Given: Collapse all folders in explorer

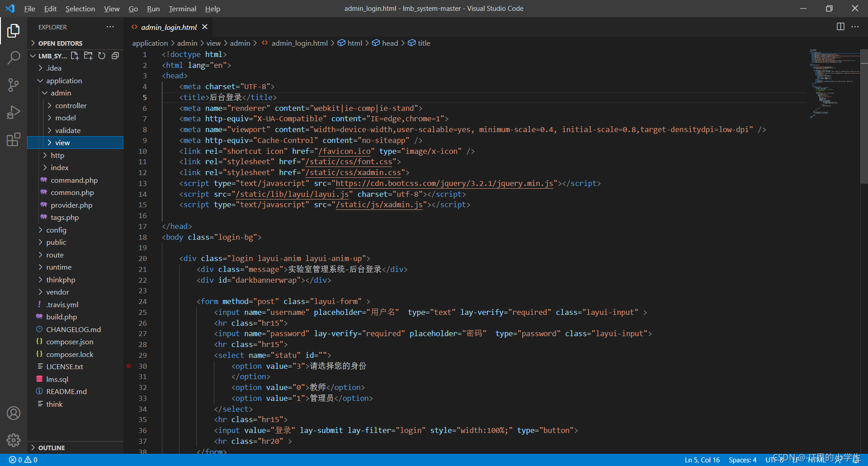Looking at the screenshot, I should click(115, 56).
